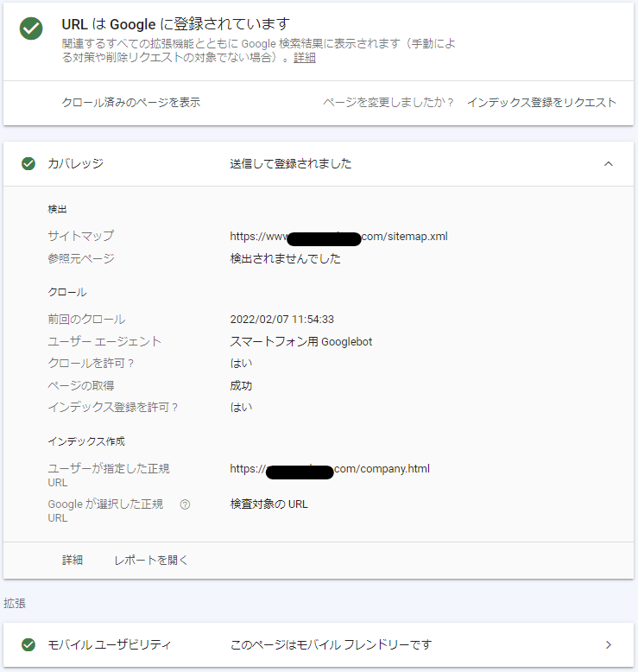Click 検出されませんでした text
Screen dimensions: 638x672
286,258
